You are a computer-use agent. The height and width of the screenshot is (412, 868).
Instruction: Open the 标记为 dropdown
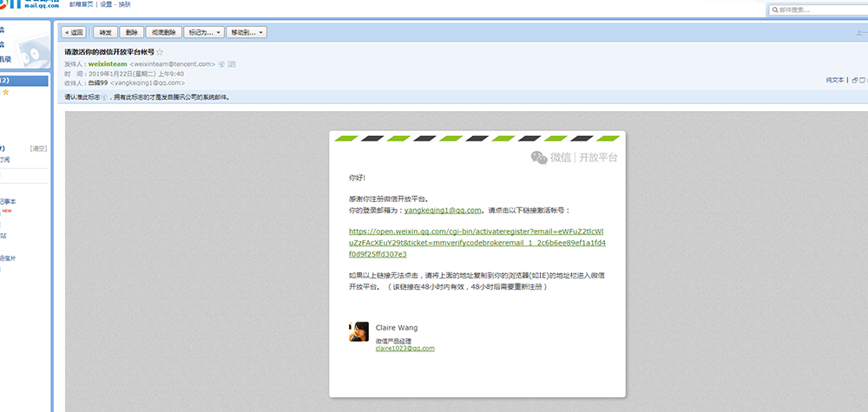pos(203,32)
